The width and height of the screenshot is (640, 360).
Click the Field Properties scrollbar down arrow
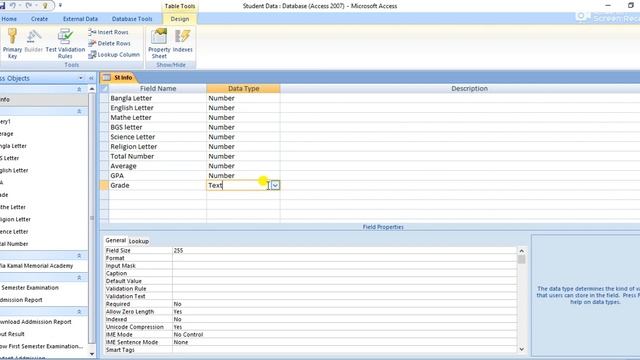[521, 349]
